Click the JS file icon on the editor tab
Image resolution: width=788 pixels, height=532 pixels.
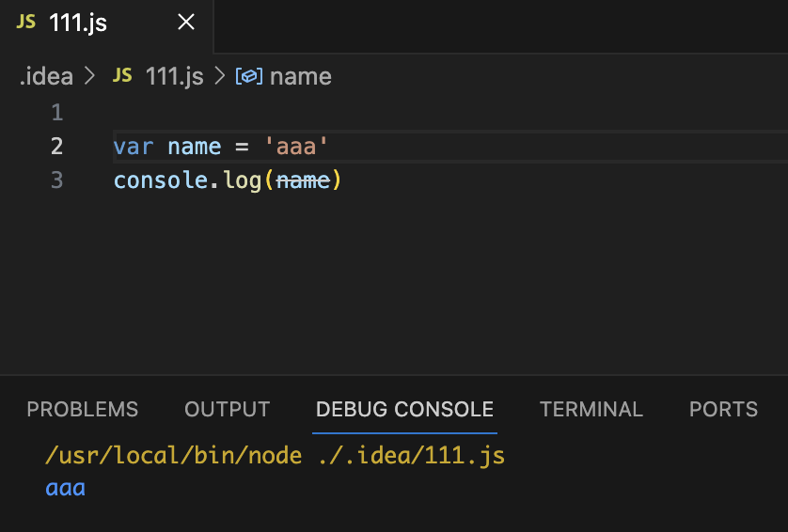coord(26,23)
